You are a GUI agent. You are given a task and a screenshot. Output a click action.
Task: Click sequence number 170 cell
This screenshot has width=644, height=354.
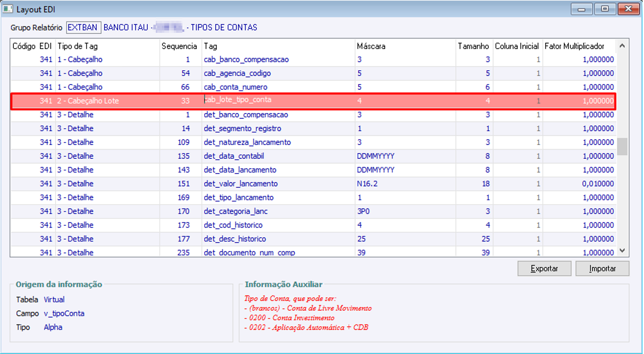pyautogui.click(x=180, y=211)
